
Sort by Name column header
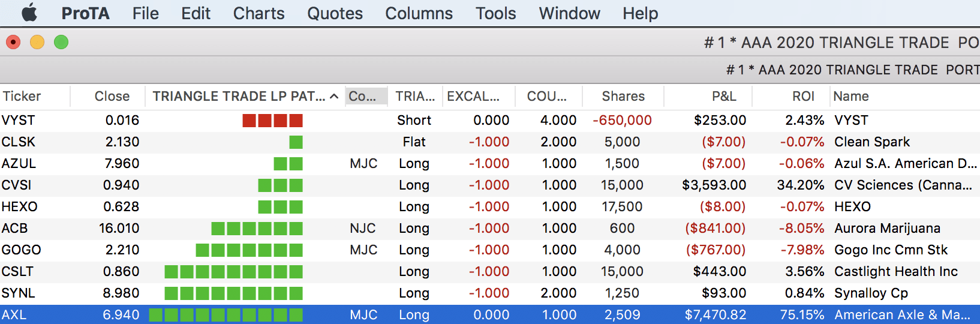904,96
